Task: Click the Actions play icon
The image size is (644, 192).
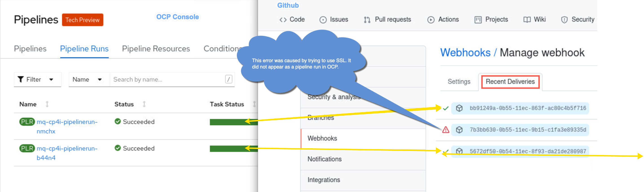Action: tap(431, 20)
